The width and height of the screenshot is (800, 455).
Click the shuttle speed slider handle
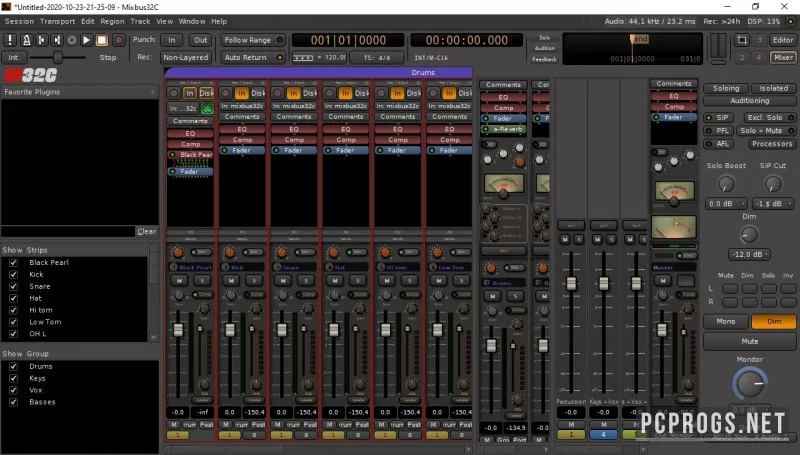(58, 57)
